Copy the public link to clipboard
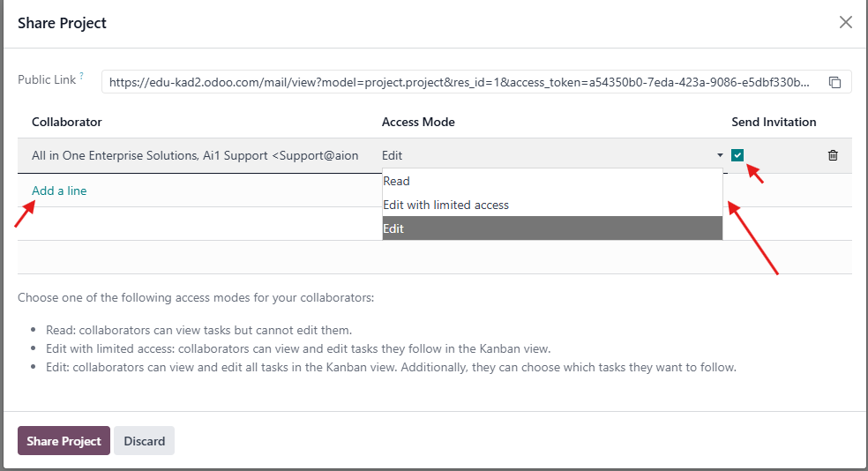This screenshot has width=868, height=471. [834, 82]
